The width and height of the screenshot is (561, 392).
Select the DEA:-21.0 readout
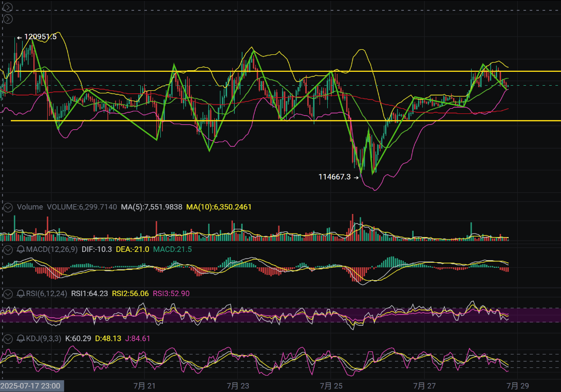click(x=133, y=249)
